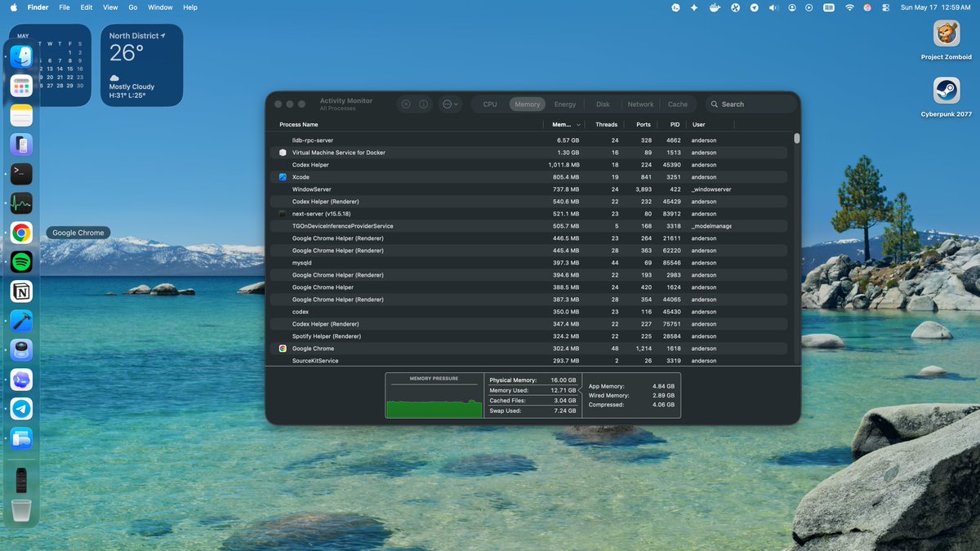Sort by the Memory column sort chevron
The image size is (980, 551).
[x=579, y=125]
